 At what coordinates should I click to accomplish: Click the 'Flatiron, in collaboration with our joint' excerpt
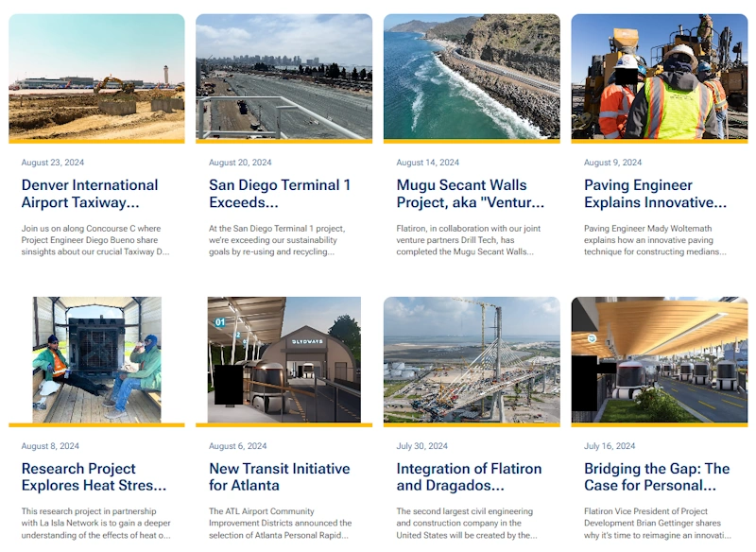point(469,240)
